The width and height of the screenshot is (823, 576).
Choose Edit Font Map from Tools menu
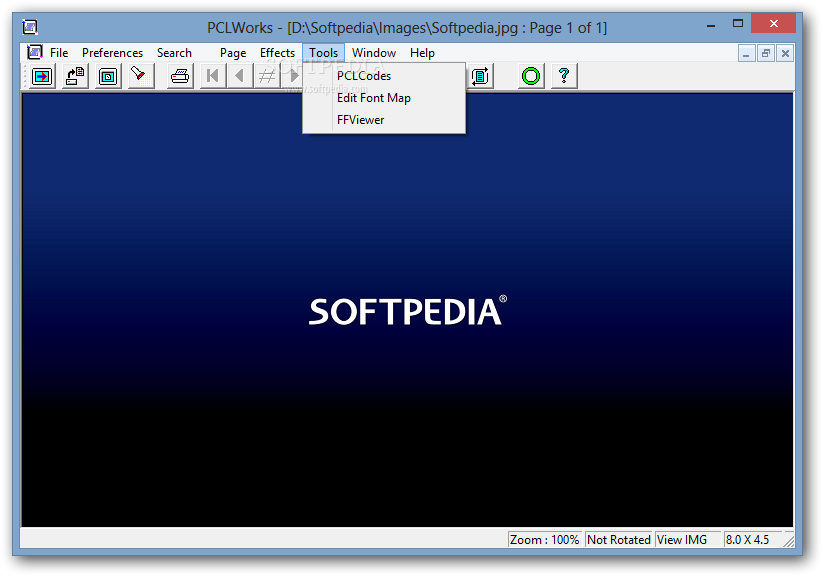click(x=384, y=98)
